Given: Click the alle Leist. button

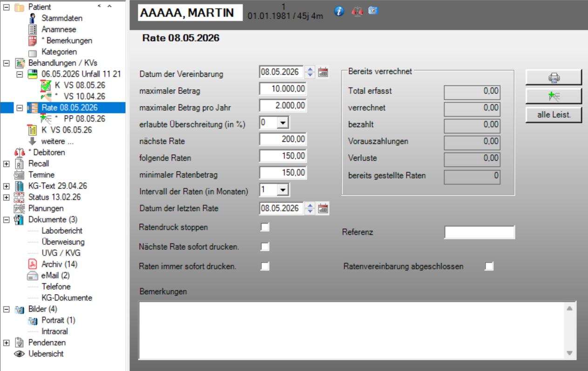Looking at the screenshot, I should (554, 115).
